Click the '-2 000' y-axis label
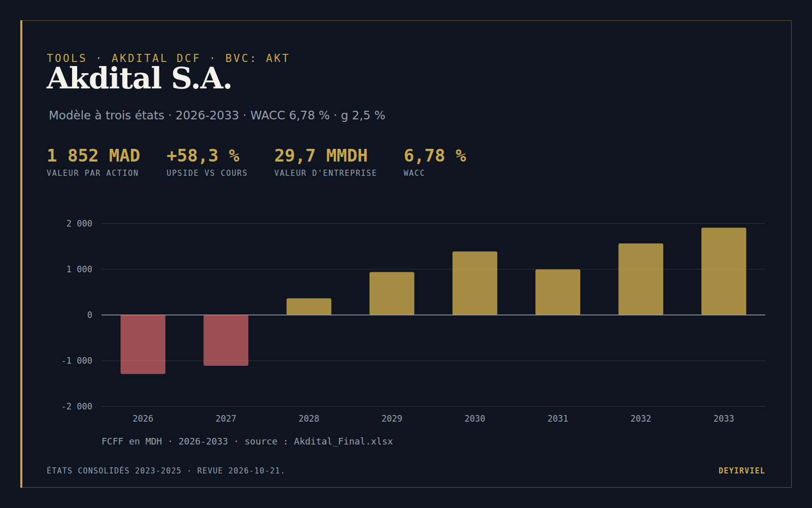Viewport: 812px width, 508px height. [77, 406]
